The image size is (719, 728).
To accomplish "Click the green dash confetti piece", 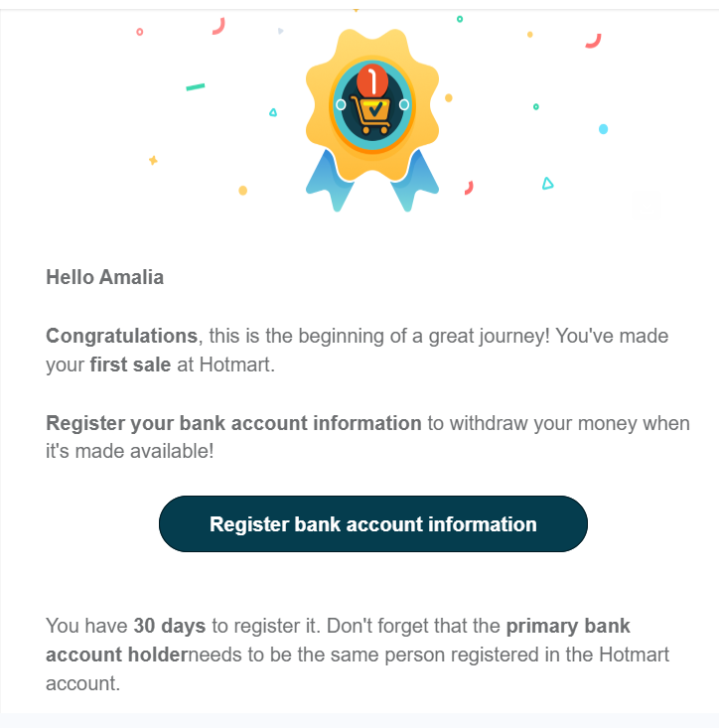I will (x=195, y=87).
